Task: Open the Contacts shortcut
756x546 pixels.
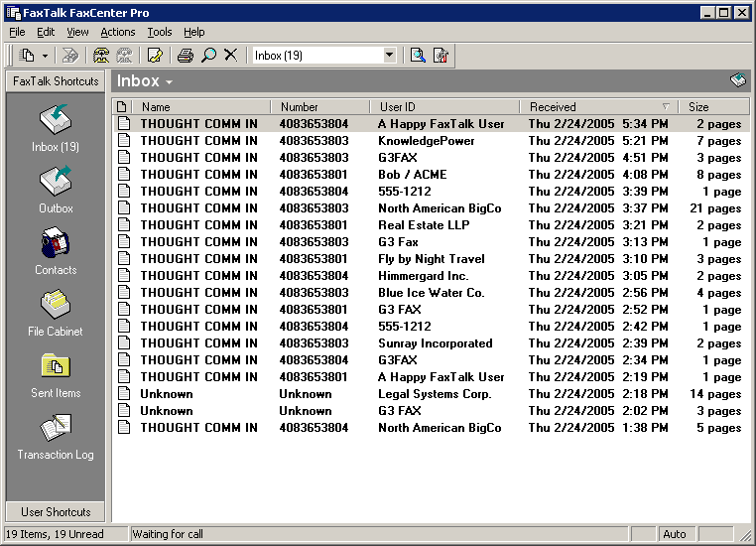Action: (56, 251)
